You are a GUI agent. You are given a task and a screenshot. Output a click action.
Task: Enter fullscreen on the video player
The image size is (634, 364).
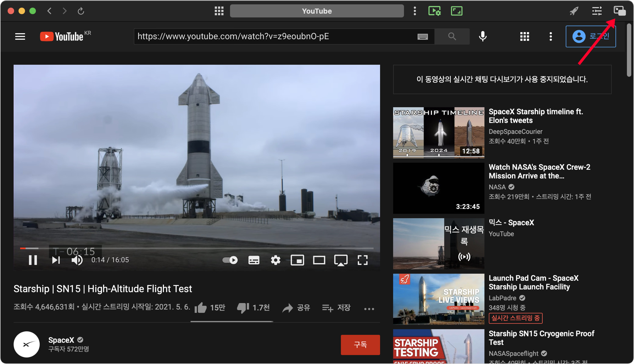(x=362, y=260)
